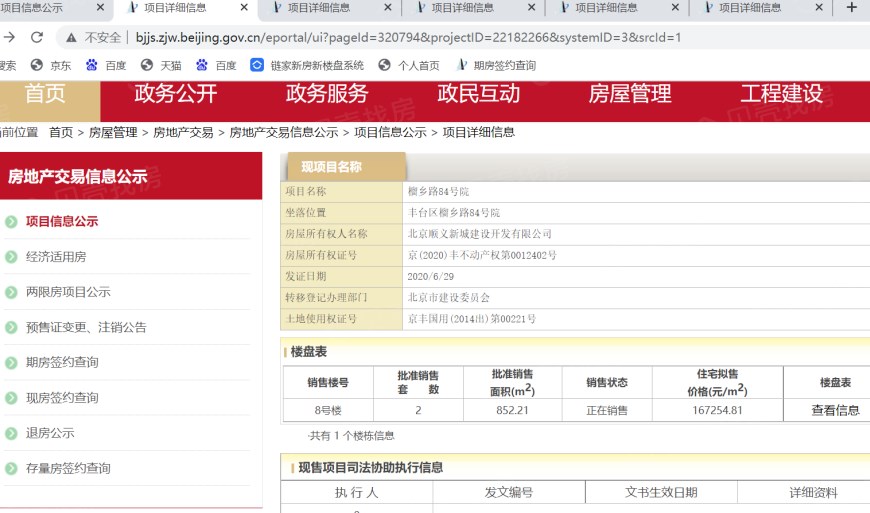This screenshot has width=870, height=513.
Task: Open the 链家新房新楼盘系统 bookmark
Action: coord(307,65)
